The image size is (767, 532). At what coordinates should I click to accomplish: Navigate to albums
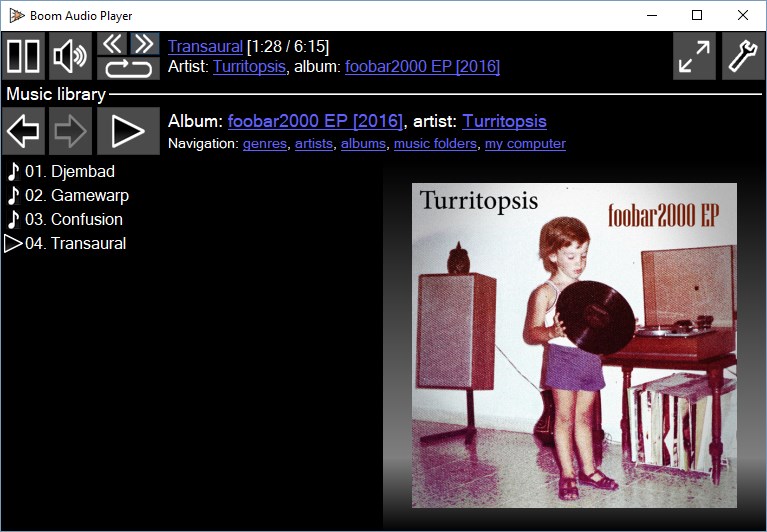(x=363, y=144)
